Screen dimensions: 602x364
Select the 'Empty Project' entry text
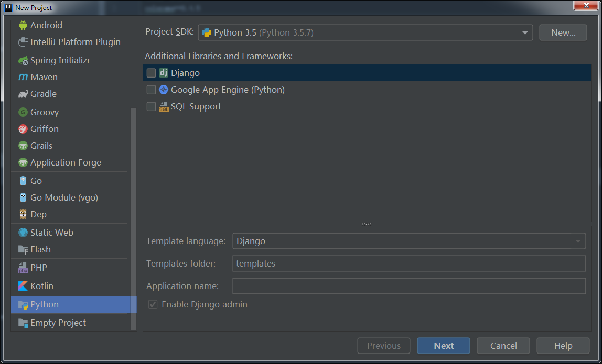pos(58,323)
